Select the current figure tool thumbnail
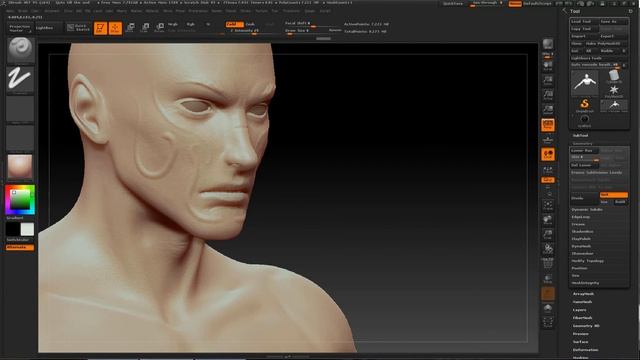Viewport: 640px width, 360px height. (584, 82)
